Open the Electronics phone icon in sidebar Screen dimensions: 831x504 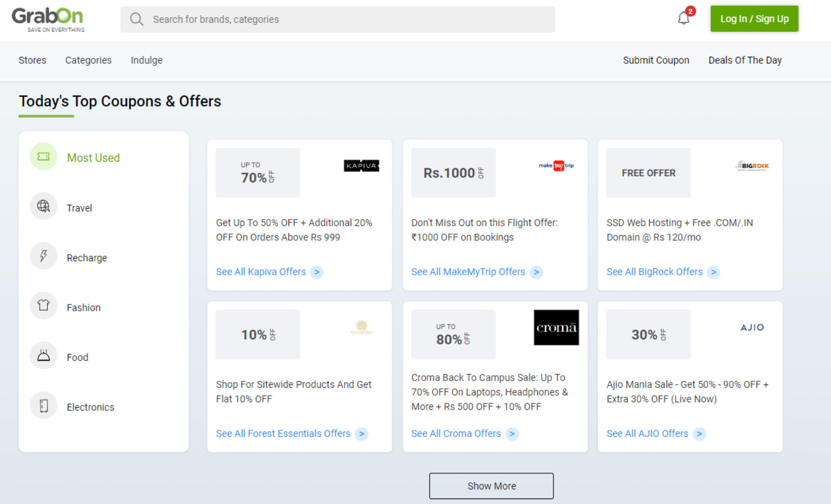coord(43,406)
